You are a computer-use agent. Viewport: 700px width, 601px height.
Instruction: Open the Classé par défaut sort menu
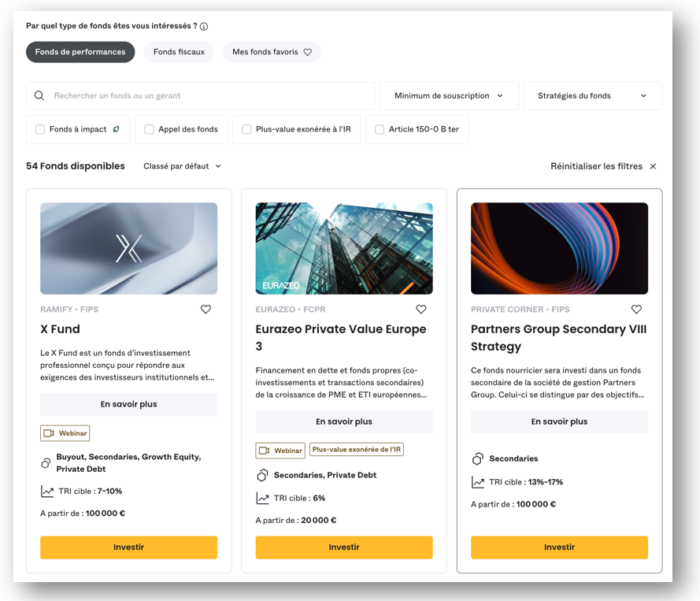tap(182, 166)
